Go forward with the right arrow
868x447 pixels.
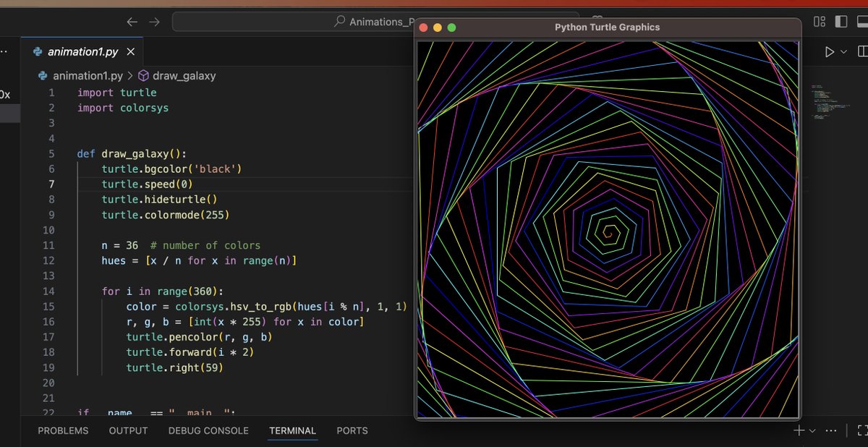154,22
